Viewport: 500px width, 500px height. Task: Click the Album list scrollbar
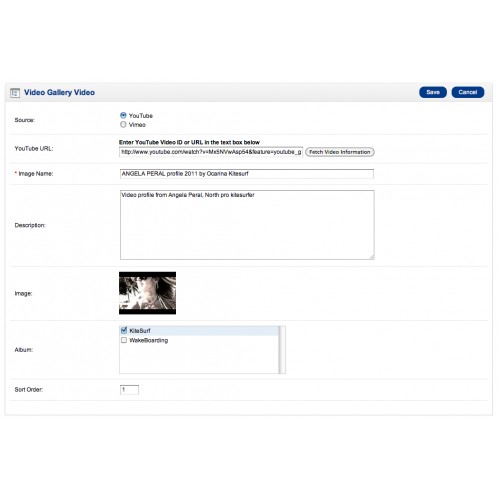coord(282,350)
